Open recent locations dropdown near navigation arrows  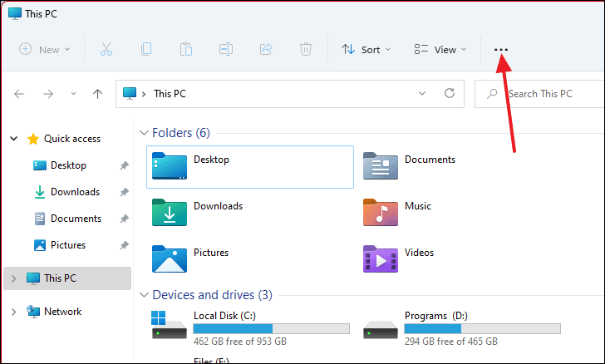(73, 94)
